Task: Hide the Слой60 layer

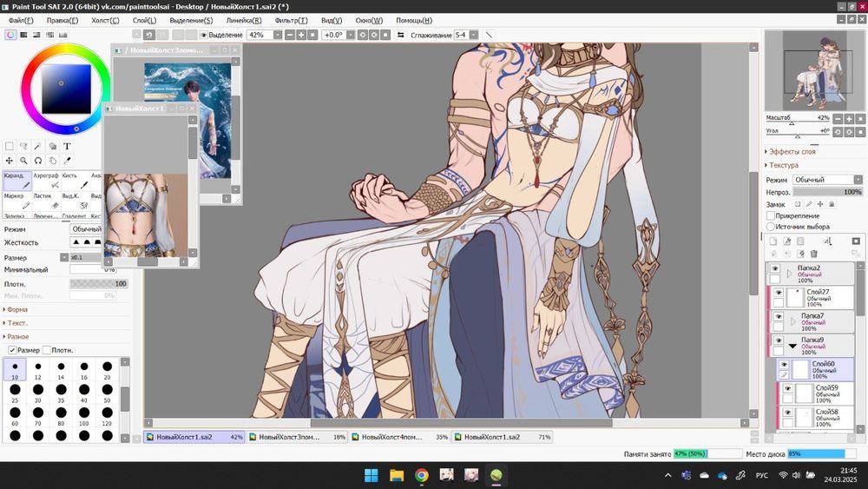Action: pyautogui.click(x=784, y=365)
